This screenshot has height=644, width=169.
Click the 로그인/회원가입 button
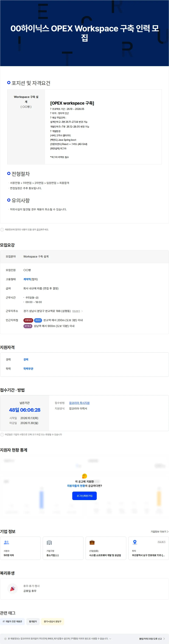(84, 496)
